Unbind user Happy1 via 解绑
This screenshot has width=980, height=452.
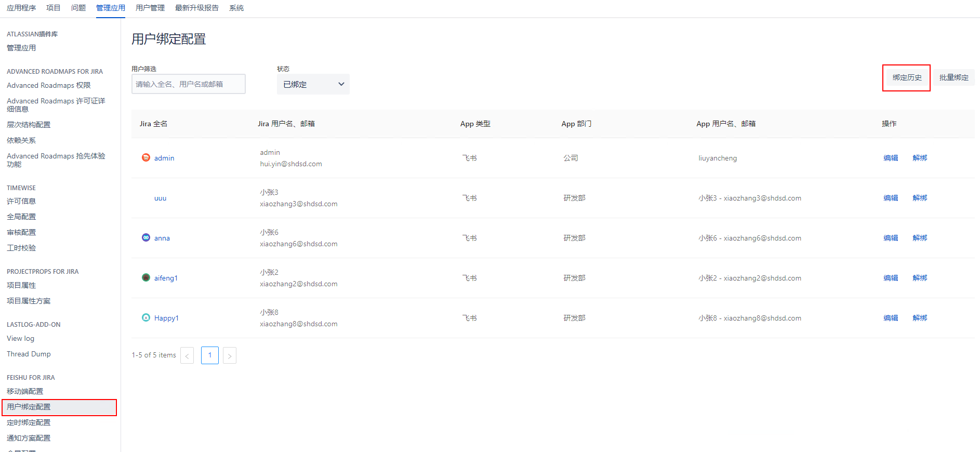coord(920,318)
